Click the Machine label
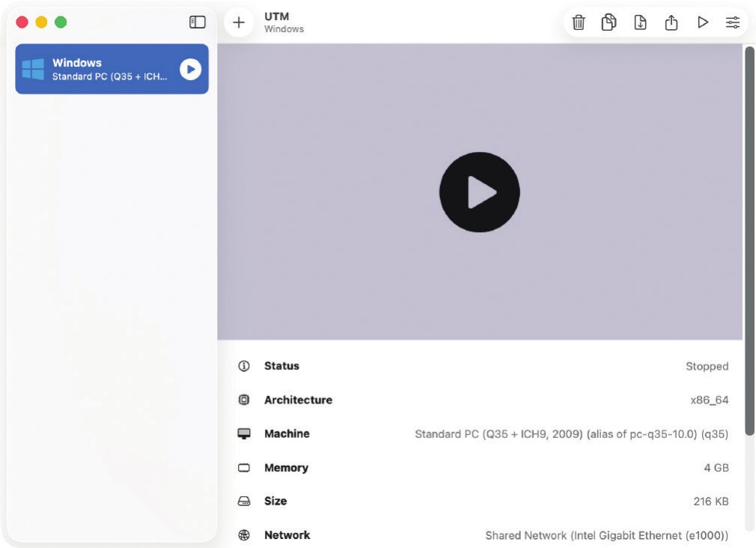The width and height of the screenshot is (756, 548). pos(287,433)
